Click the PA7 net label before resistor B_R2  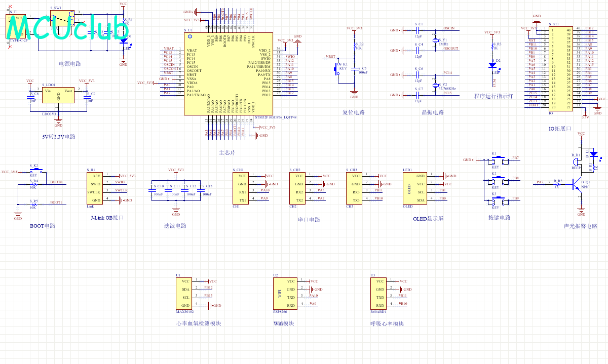coord(540,182)
